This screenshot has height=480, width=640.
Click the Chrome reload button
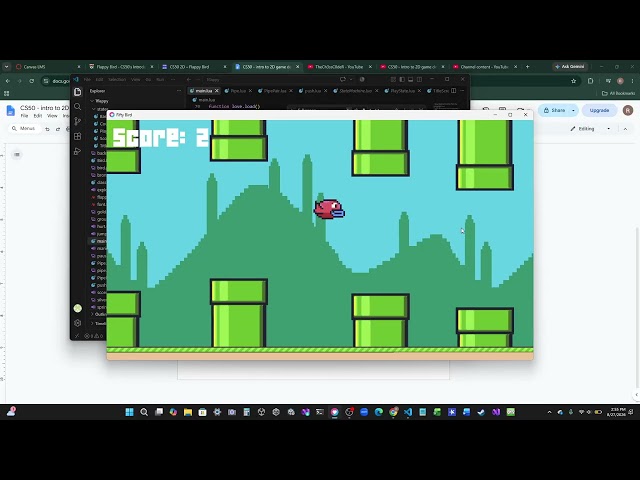(x=31, y=81)
